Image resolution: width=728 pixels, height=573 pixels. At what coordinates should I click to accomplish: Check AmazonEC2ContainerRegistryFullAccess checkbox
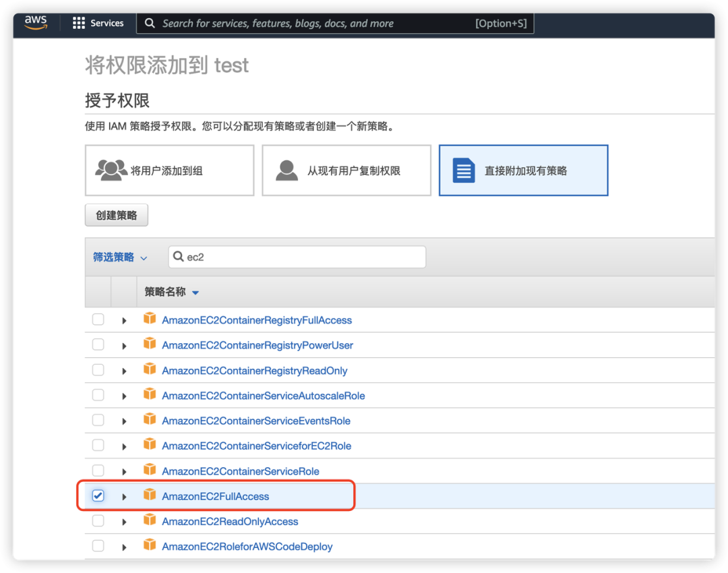point(98,320)
